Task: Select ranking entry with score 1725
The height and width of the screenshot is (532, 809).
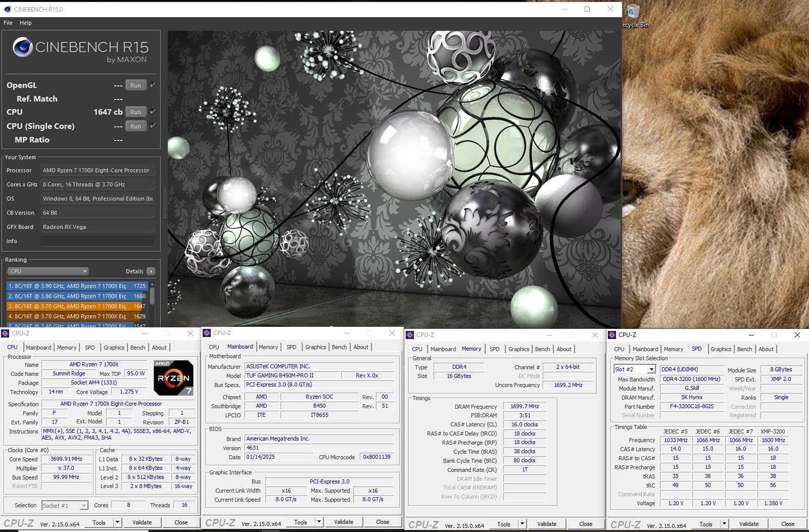Action: tap(77, 286)
